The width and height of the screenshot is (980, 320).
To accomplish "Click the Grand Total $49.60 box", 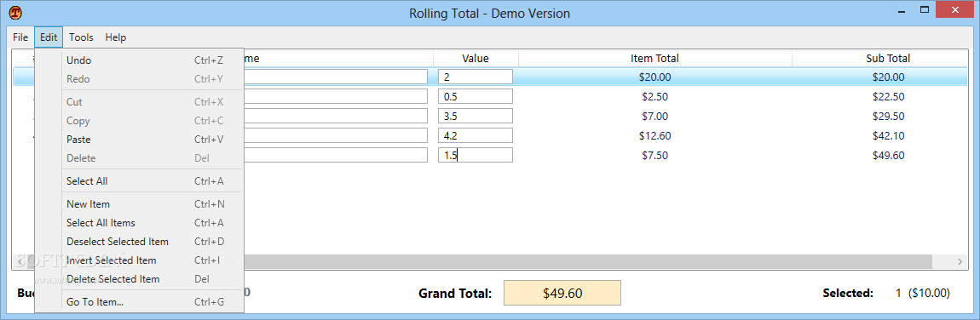I will (x=562, y=293).
